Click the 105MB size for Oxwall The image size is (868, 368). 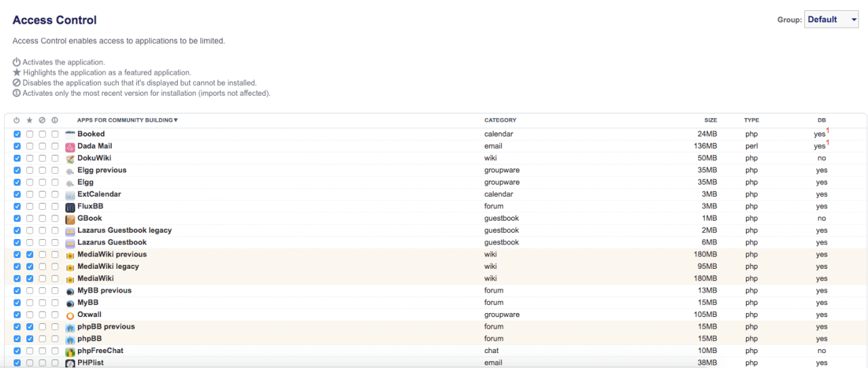705,314
